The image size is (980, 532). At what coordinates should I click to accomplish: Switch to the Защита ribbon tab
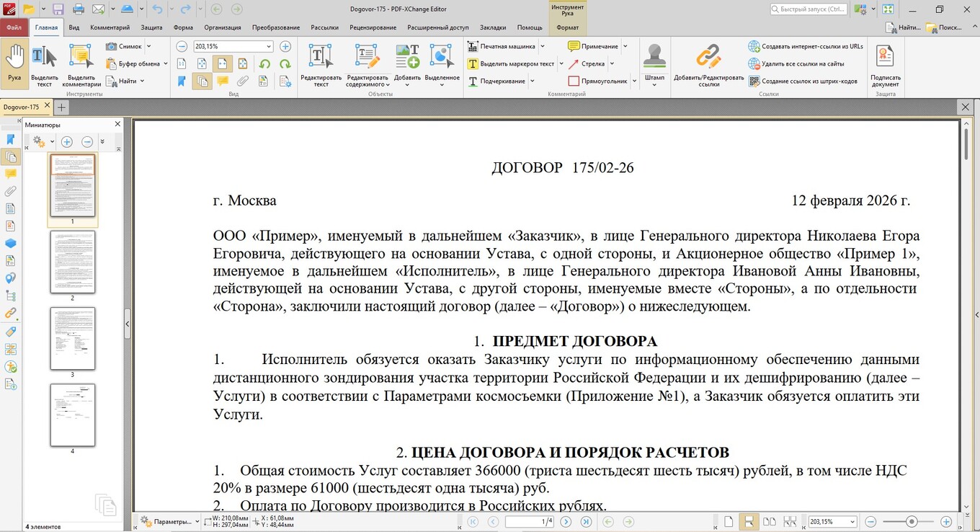[151, 27]
